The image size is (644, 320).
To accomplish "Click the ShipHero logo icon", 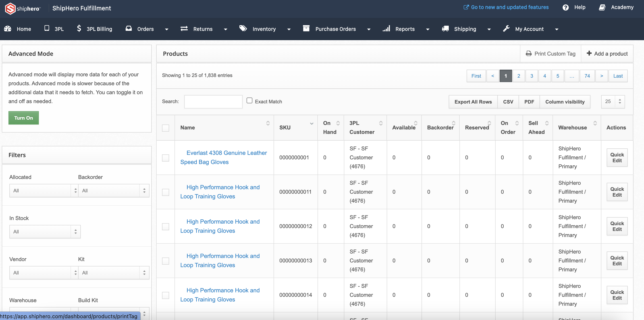I will click(10, 8).
